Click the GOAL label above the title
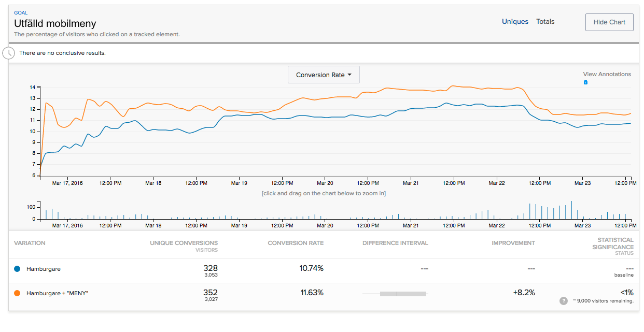This screenshot has height=332, width=644. click(x=21, y=12)
